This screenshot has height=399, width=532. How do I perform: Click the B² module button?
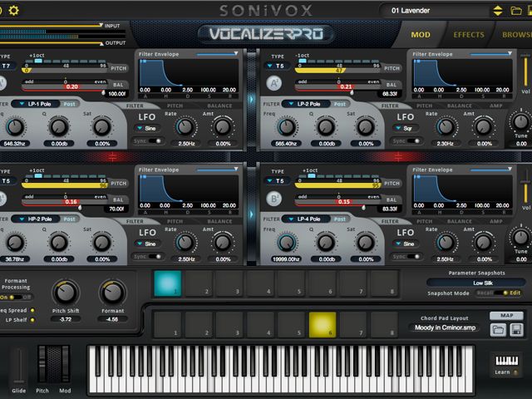click(274, 199)
